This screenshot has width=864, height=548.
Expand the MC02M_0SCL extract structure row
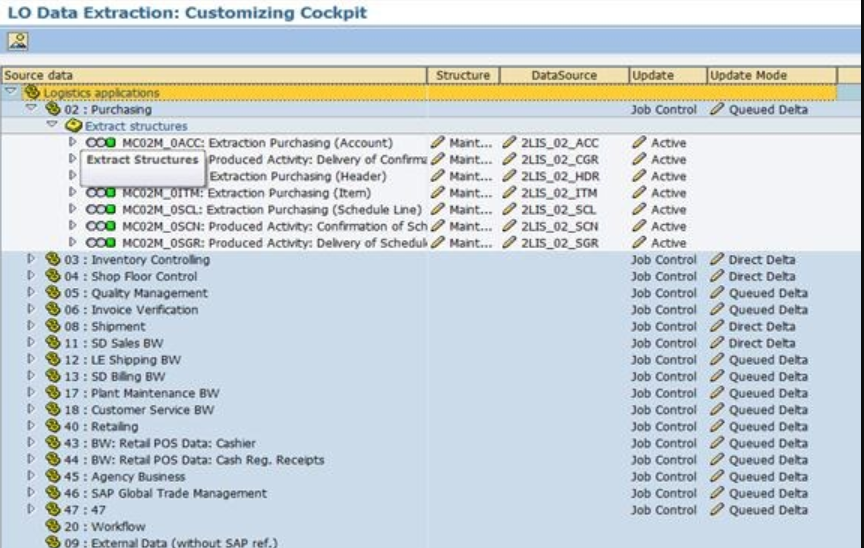73,209
